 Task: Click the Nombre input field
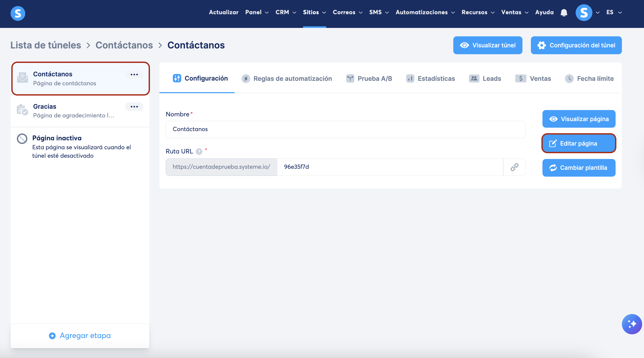pyautogui.click(x=345, y=129)
